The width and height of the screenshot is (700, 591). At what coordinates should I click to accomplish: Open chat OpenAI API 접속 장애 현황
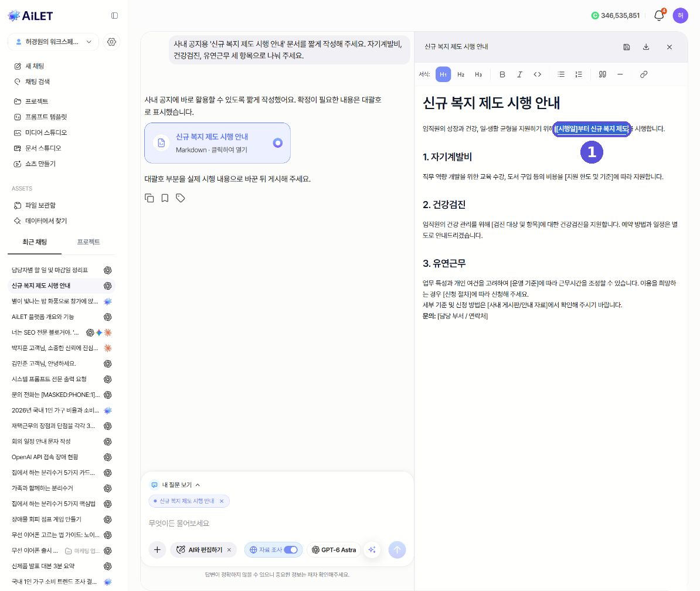click(62, 457)
